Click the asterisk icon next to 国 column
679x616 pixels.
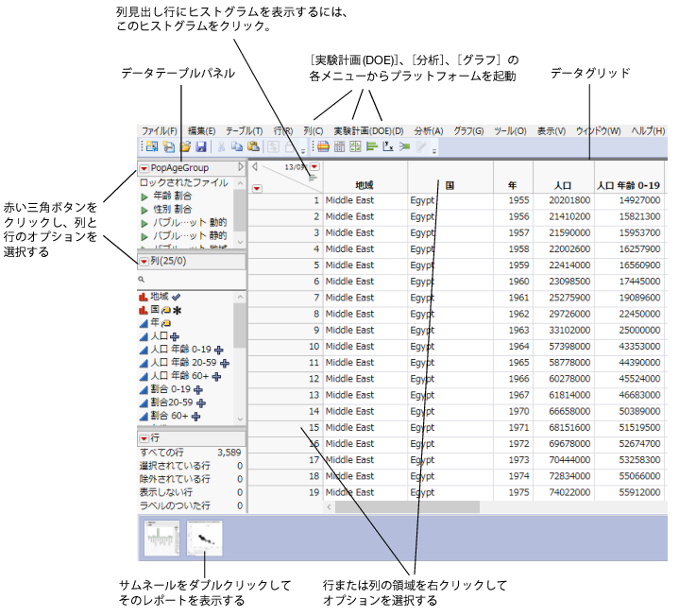178,311
